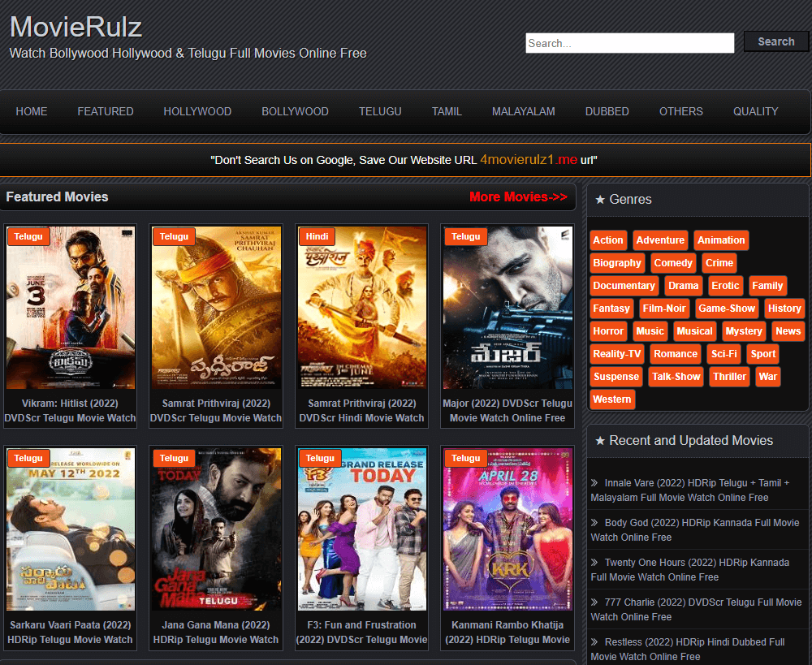Select the Documentary genre tag
Viewport: 812px width, 665px height.
coord(624,285)
